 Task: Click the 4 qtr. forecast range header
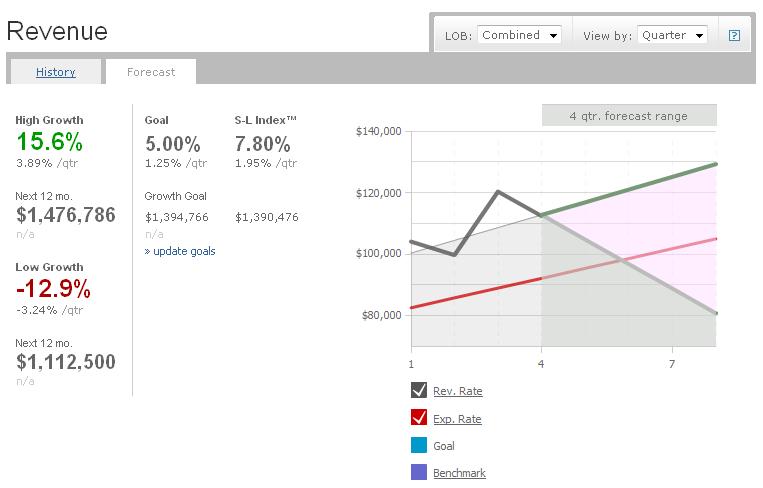point(629,116)
